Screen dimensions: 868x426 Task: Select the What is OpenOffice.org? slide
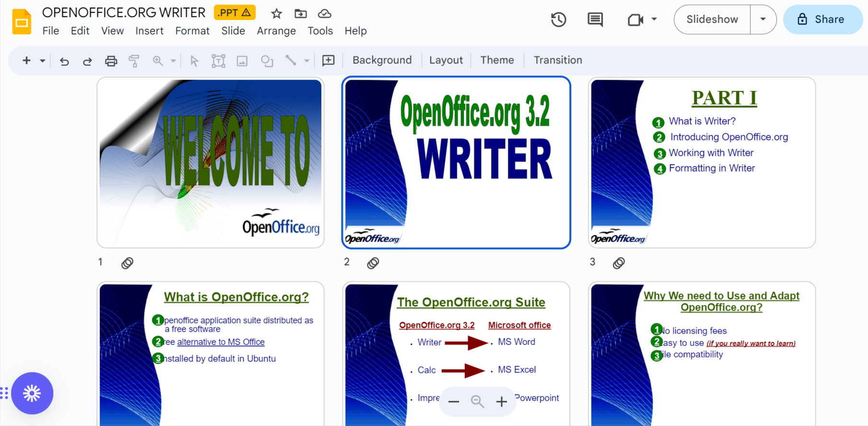click(x=211, y=354)
